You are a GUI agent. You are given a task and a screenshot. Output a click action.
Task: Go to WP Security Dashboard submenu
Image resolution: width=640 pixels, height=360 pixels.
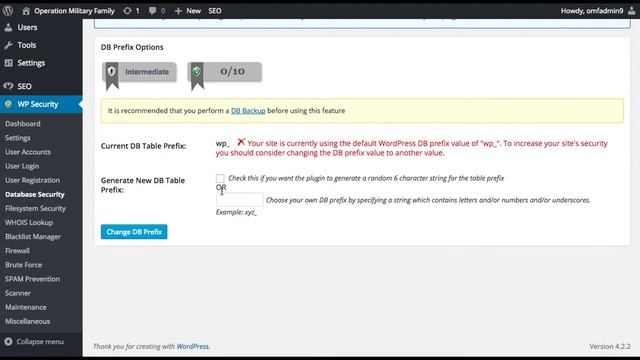(x=23, y=124)
